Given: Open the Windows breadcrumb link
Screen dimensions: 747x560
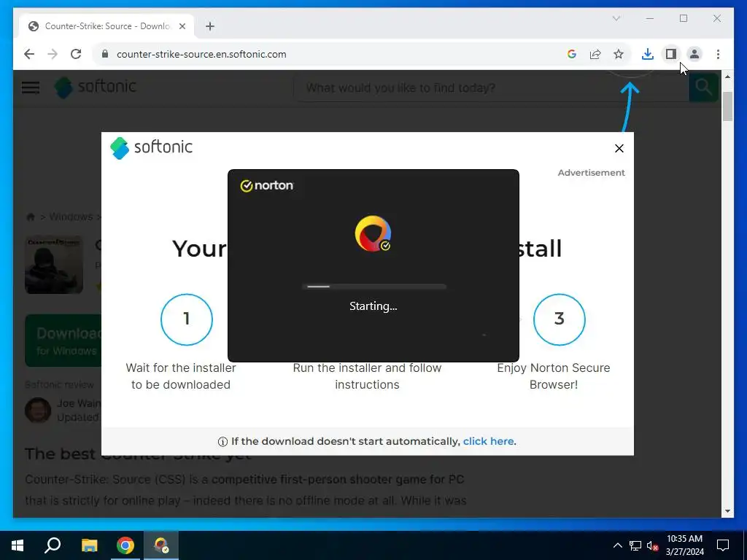Looking at the screenshot, I should point(71,217).
